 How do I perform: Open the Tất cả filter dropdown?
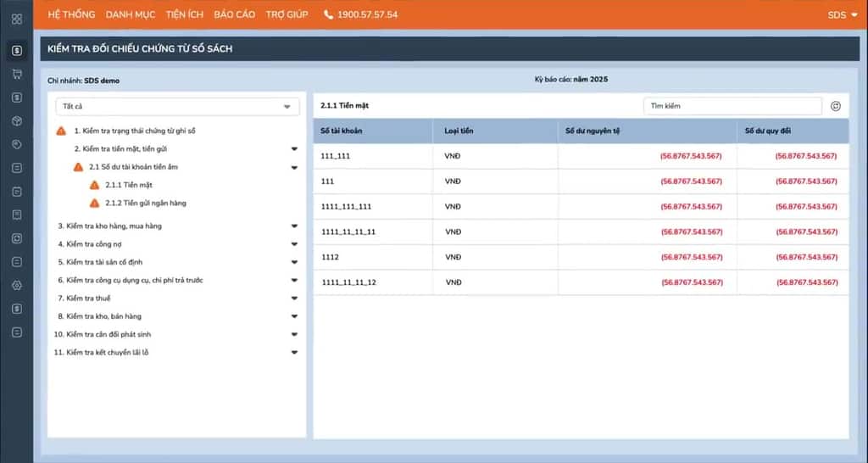[x=177, y=106]
